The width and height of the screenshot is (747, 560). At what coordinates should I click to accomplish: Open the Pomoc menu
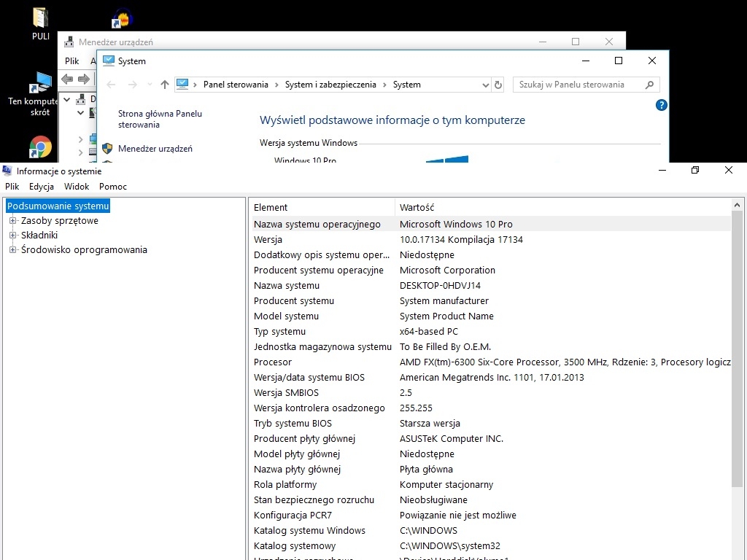tap(113, 187)
